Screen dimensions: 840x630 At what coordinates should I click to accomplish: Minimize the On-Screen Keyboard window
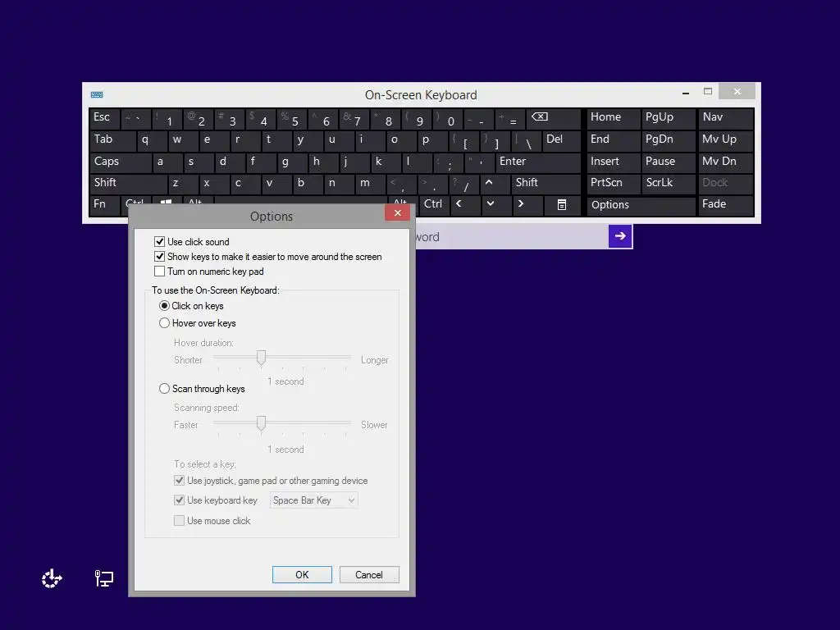(685, 93)
